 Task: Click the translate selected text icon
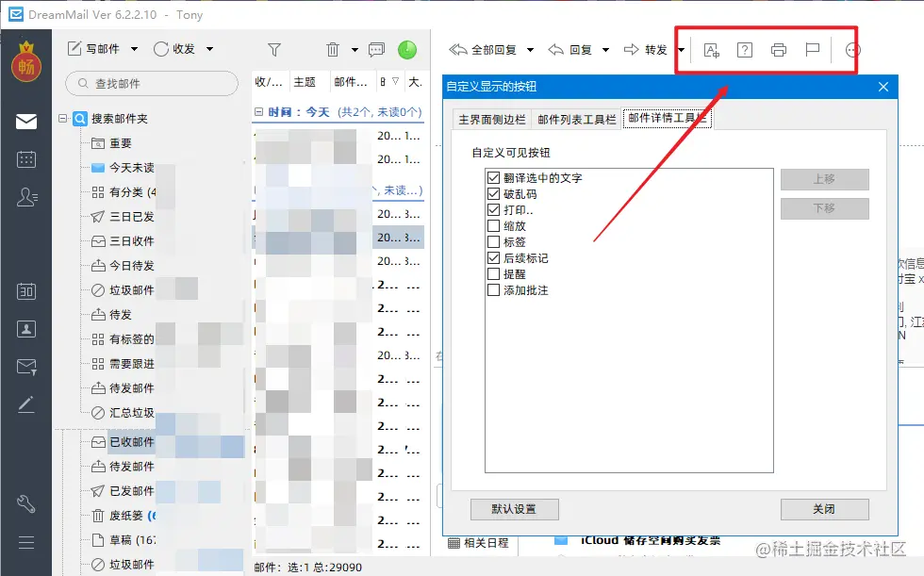(712, 50)
